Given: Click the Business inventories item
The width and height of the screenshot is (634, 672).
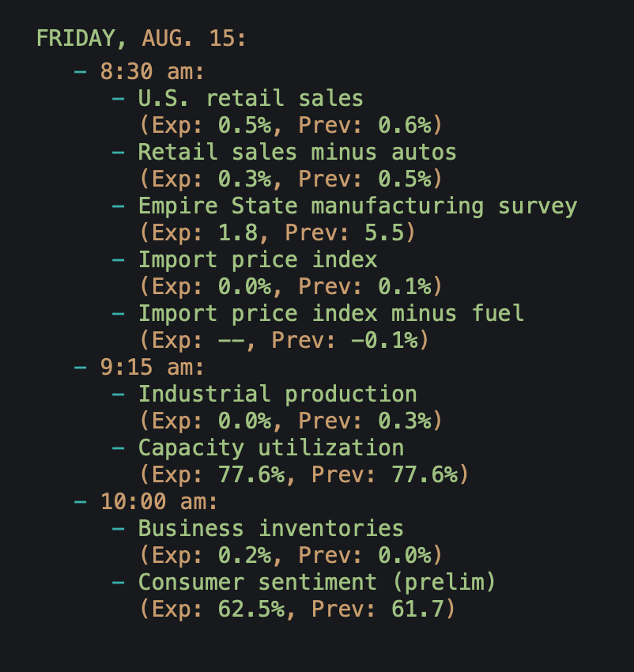Looking at the screenshot, I should click(271, 528).
